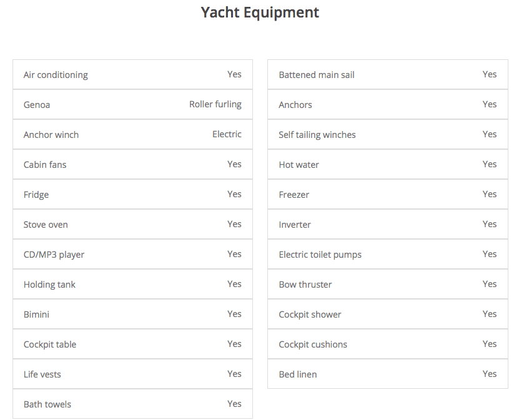
Task: Select the Bath towels row
Action: (47, 404)
